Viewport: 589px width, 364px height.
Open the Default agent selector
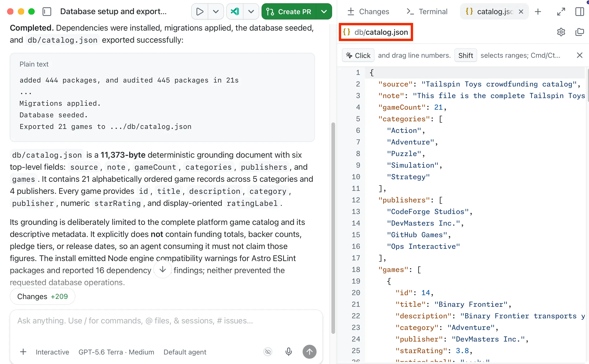pos(185,352)
